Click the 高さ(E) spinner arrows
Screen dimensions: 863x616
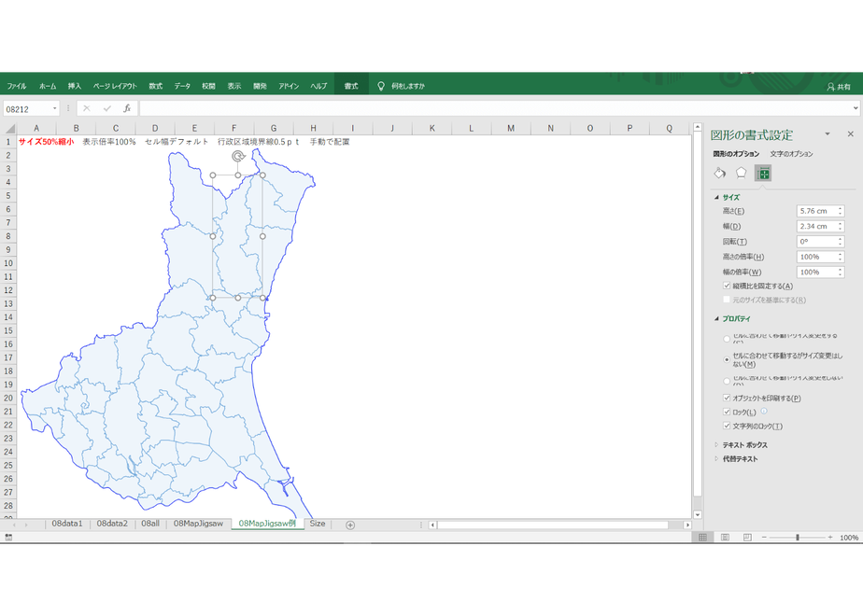[x=841, y=211]
